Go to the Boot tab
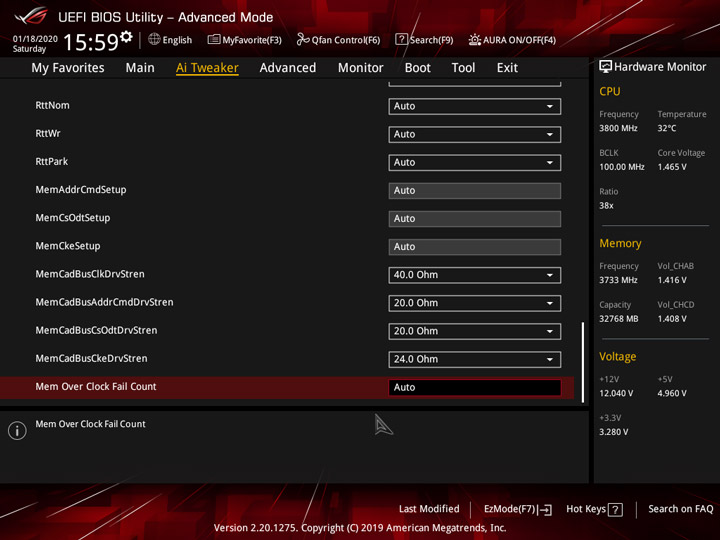Screen dimensions: 720x540 point(417,68)
